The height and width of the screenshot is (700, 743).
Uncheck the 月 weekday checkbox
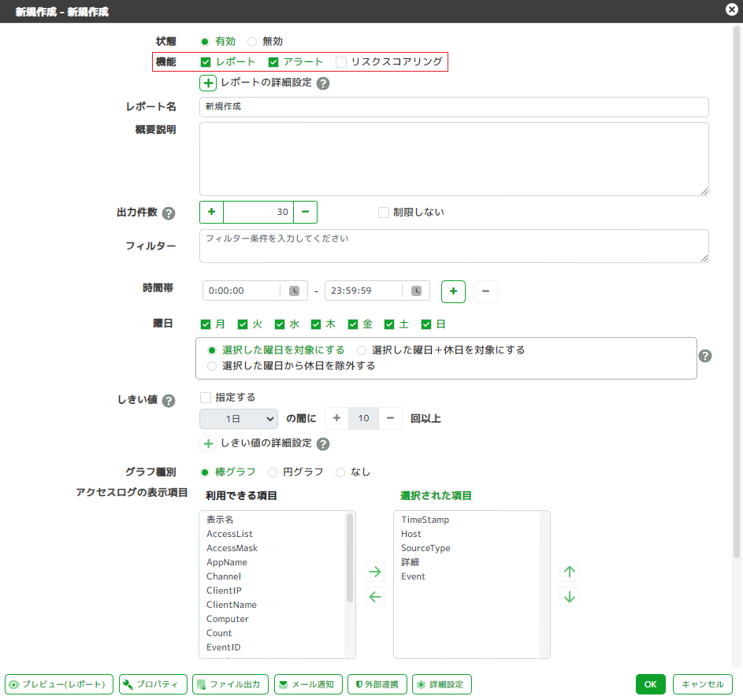coord(205,324)
